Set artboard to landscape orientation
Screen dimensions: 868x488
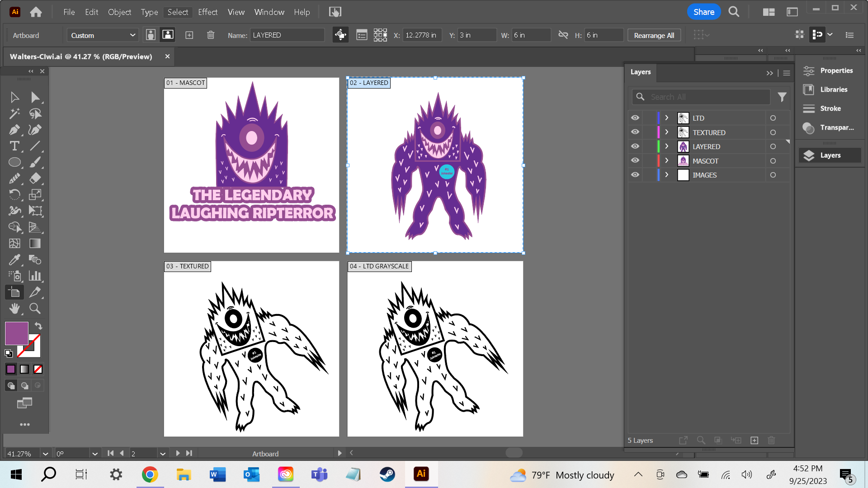click(x=168, y=35)
